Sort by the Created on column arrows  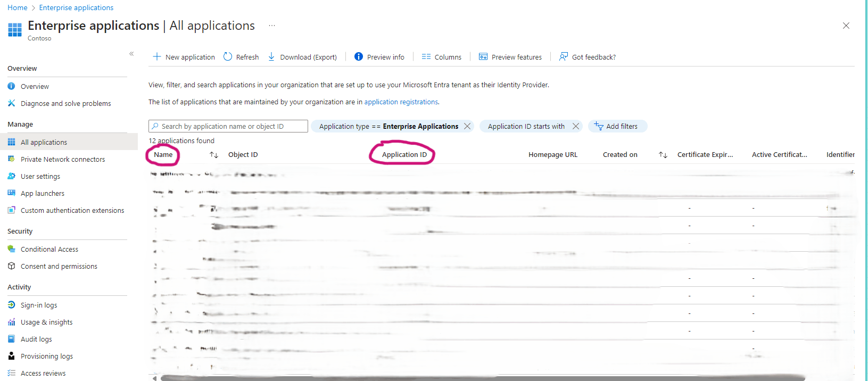[x=663, y=155]
